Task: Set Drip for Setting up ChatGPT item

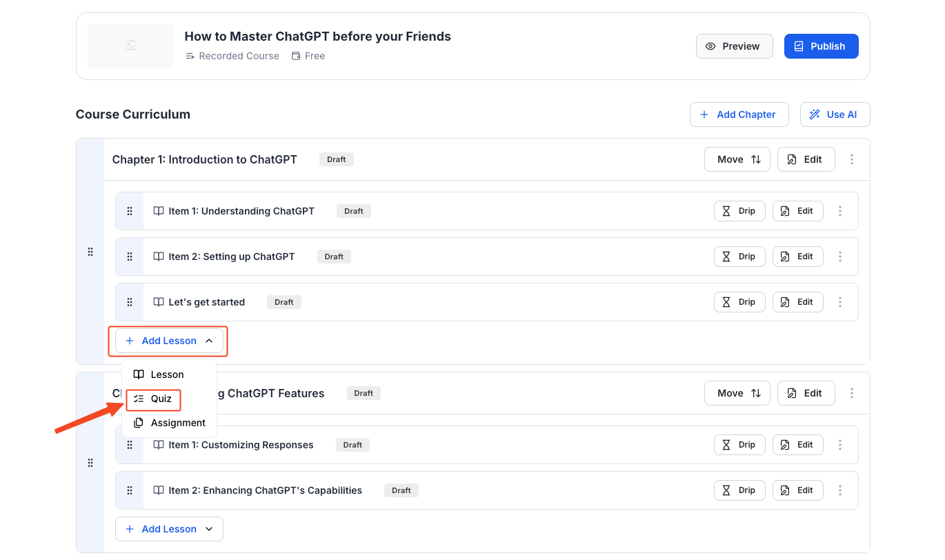Action: click(x=739, y=257)
